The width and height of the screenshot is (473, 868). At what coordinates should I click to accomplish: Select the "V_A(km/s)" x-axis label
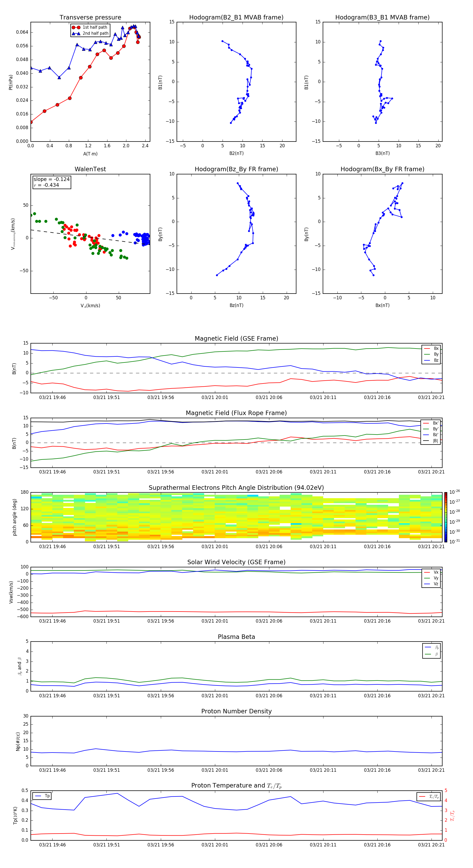pyautogui.click(x=90, y=306)
